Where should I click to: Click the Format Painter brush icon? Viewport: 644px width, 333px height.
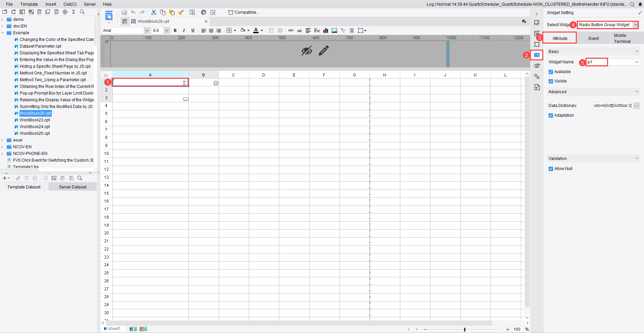[181, 12]
